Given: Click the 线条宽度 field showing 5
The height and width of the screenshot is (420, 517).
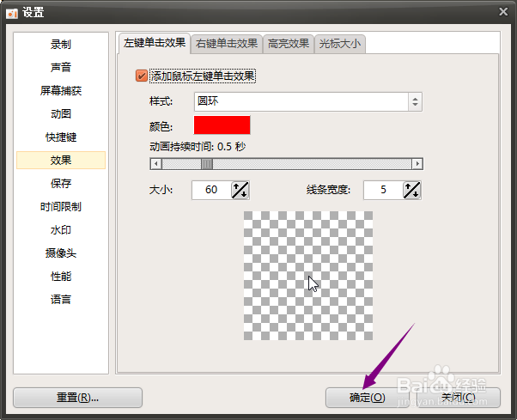Looking at the screenshot, I should (383, 190).
